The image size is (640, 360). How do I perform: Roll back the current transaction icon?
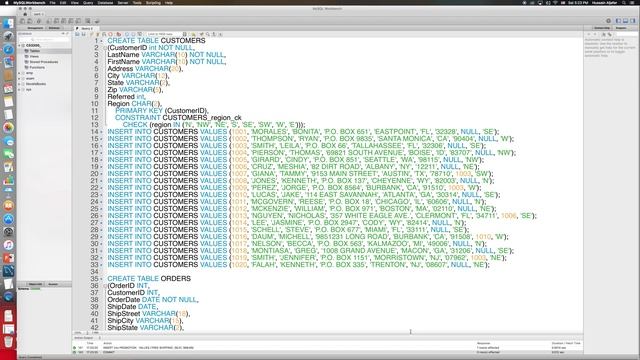[133, 34]
